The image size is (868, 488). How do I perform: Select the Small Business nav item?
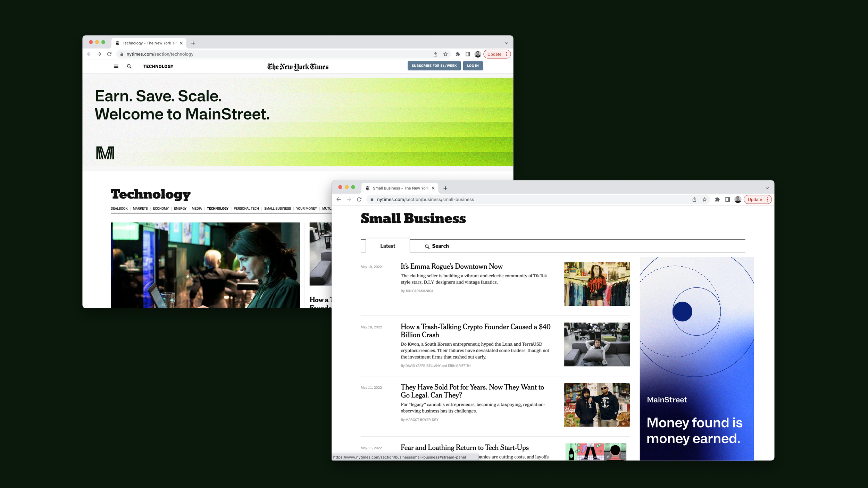click(x=277, y=209)
